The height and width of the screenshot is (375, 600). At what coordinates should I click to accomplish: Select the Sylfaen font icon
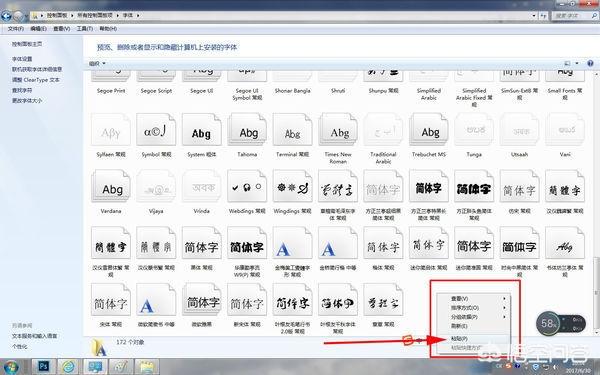[111, 130]
